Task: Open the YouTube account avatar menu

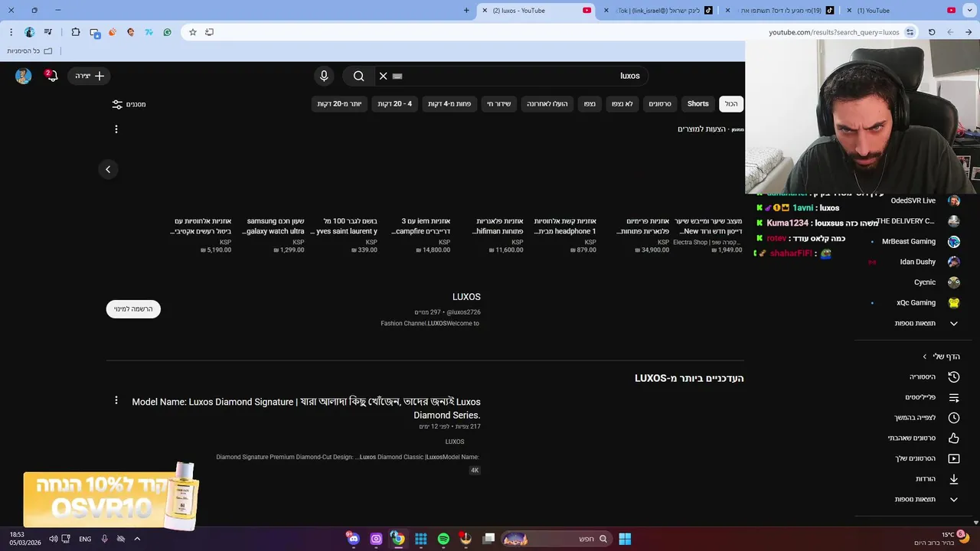Action: click(x=24, y=76)
